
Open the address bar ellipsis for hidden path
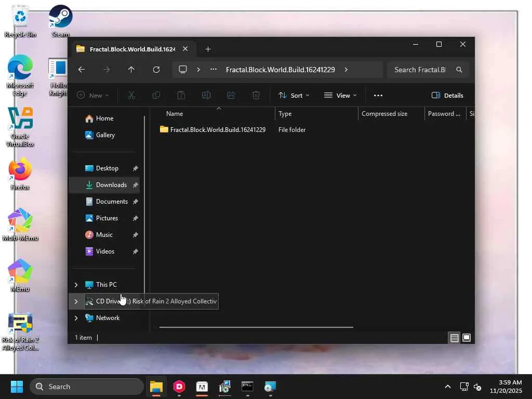point(213,69)
